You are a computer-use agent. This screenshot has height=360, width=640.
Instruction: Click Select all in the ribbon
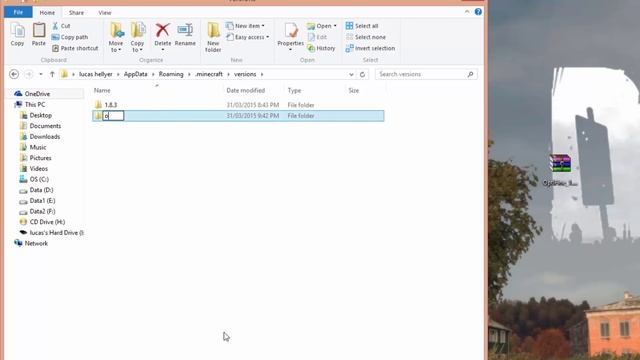(362, 26)
